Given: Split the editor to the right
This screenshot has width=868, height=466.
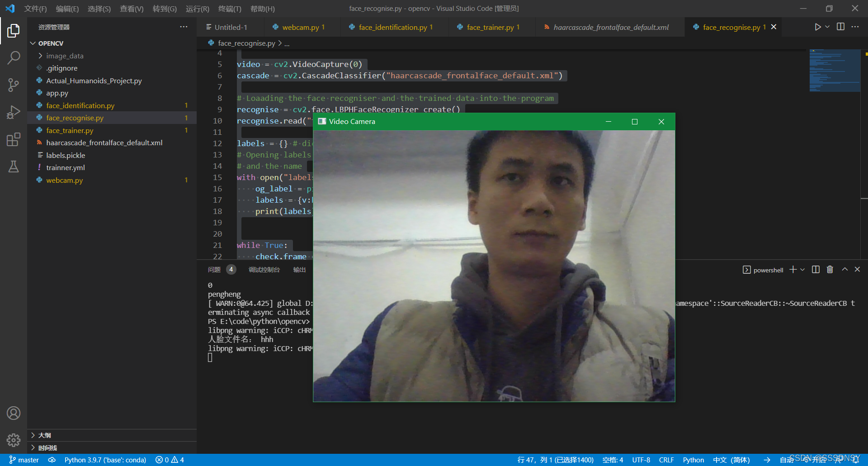Looking at the screenshot, I should (840, 27).
